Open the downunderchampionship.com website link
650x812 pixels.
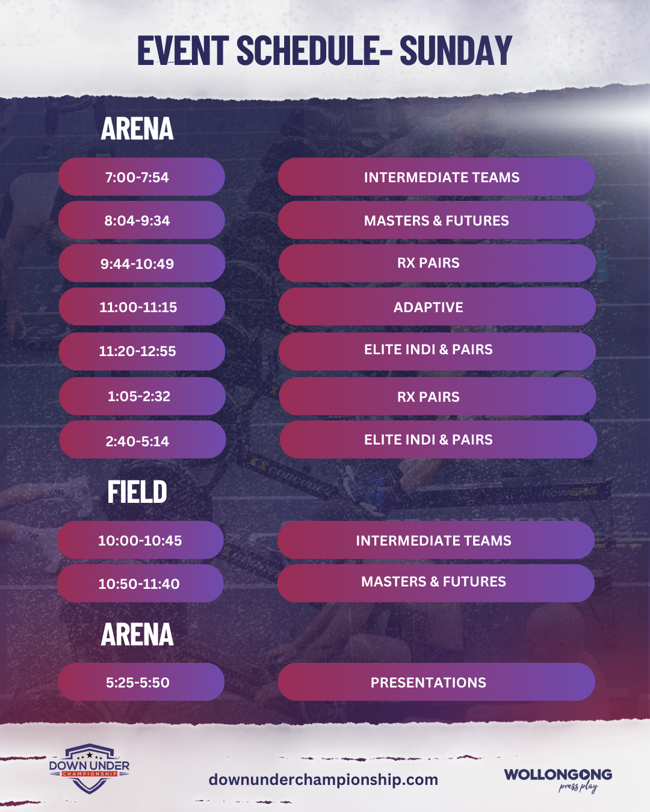[323, 780]
